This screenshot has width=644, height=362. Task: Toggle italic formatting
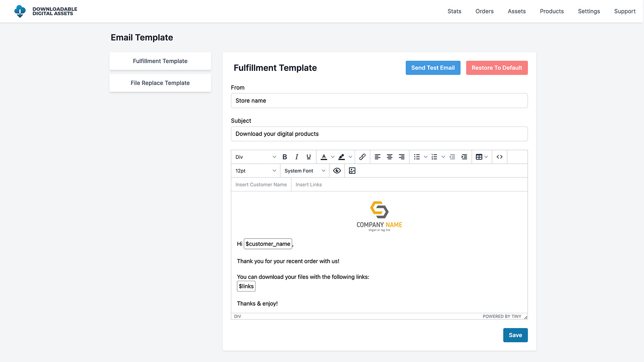[297, 157]
